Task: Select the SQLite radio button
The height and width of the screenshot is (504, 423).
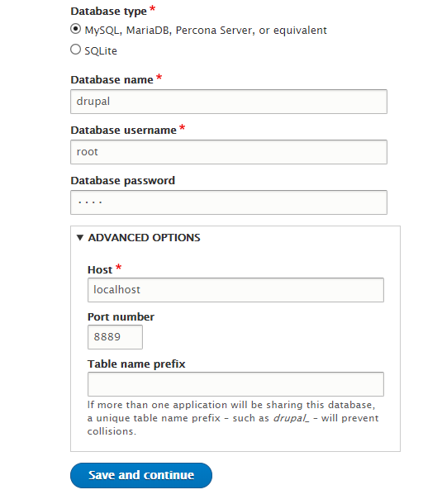Action: [75, 50]
